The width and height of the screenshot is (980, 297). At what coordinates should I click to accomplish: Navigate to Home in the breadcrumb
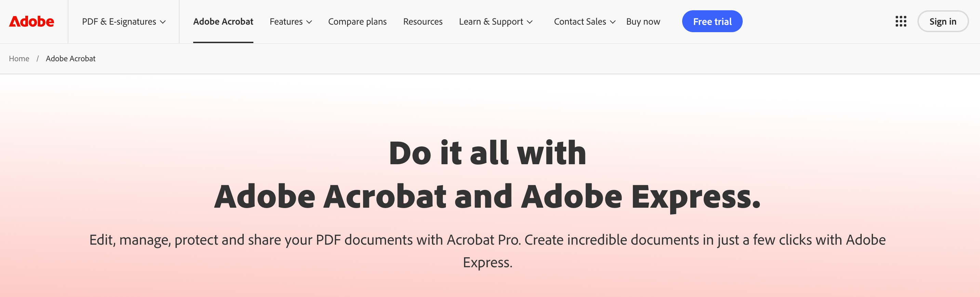point(19,59)
